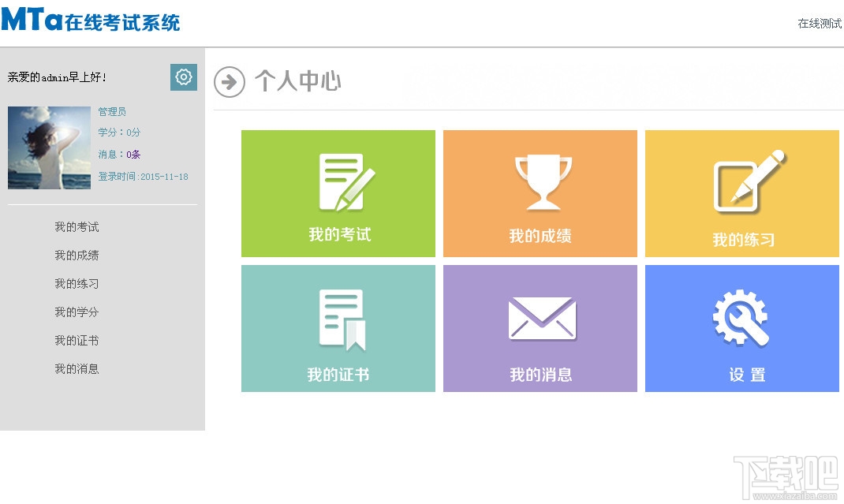Open the settings gear beside the admin greeting
This screenshot has width=844, height=504.
[184, 77]
